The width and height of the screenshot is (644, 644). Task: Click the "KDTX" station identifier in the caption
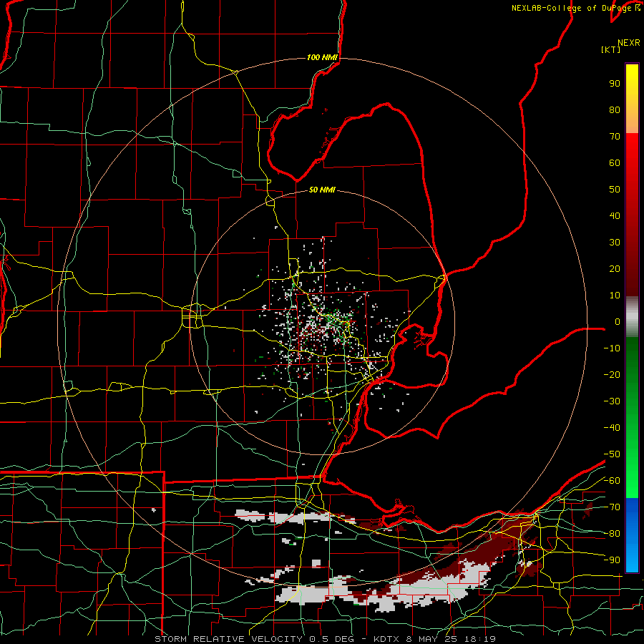tap(386, 639)
